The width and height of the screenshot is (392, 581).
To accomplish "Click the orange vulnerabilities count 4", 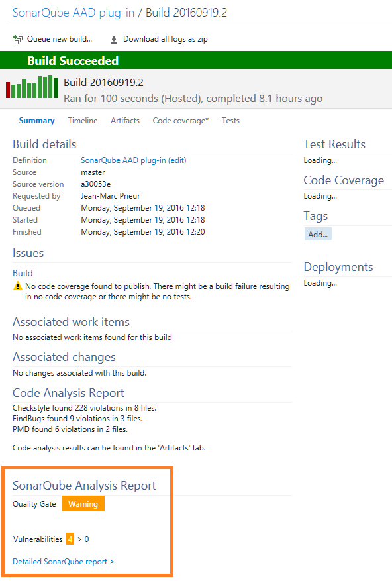I will click(70, 539).
